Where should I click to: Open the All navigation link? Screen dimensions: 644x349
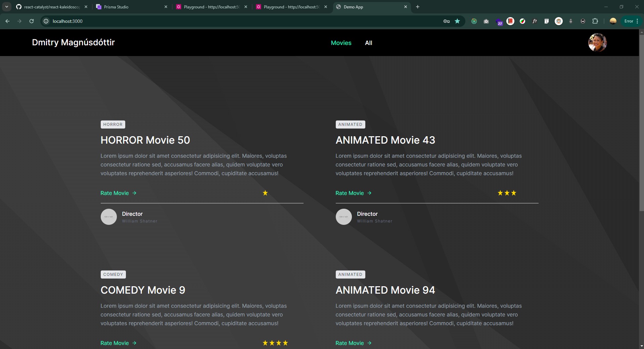tap(369, 43)
